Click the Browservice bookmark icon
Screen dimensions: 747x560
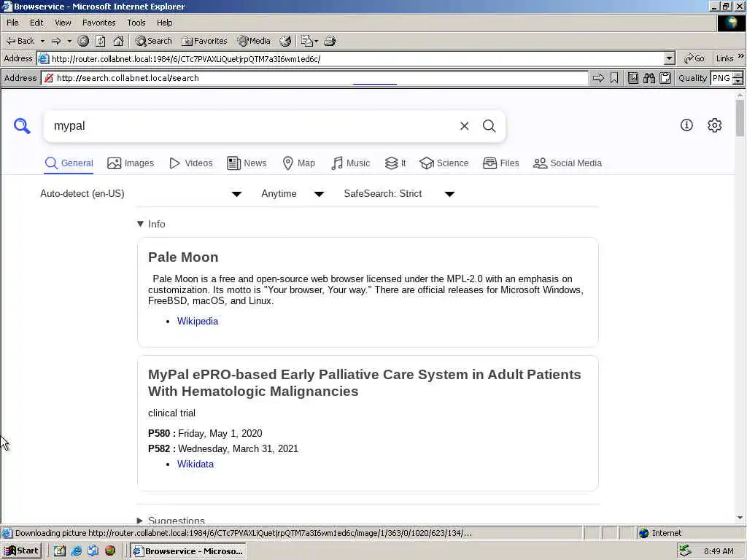(x=614, y=78)
